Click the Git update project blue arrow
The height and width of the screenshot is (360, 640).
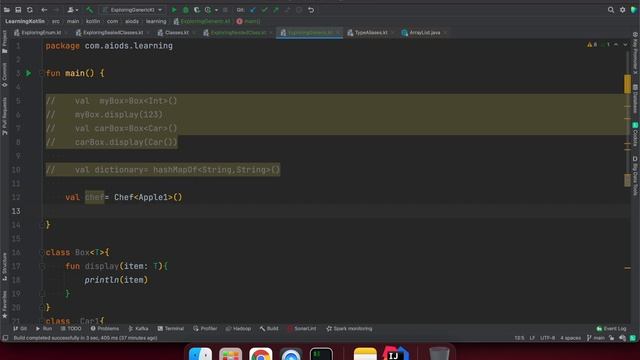253,10
